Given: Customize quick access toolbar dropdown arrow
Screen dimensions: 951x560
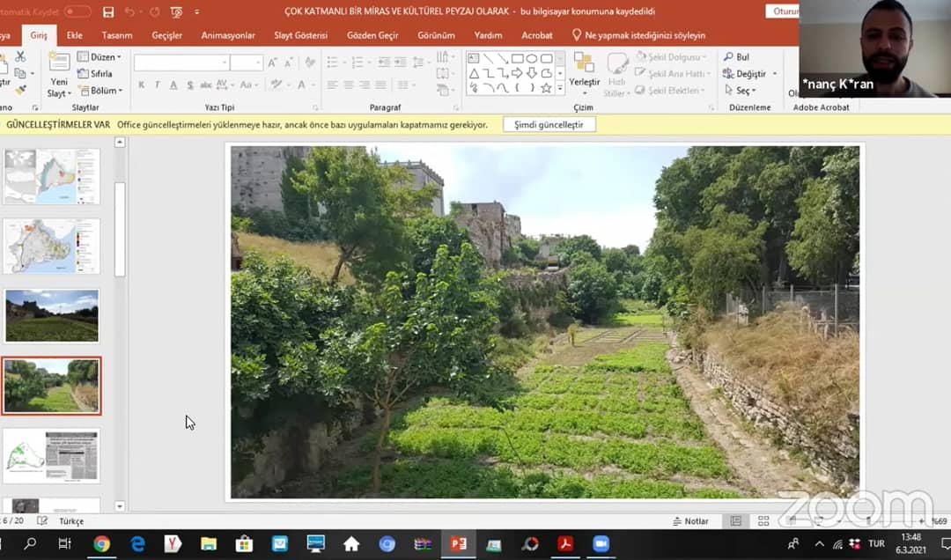Looking at the screenshot, I should point(196,11).
